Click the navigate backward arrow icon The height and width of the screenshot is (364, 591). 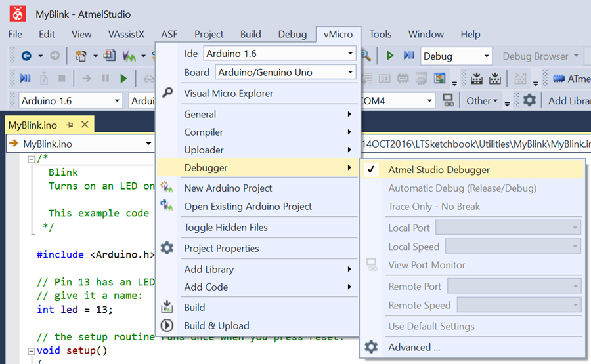tap(26, 56)
